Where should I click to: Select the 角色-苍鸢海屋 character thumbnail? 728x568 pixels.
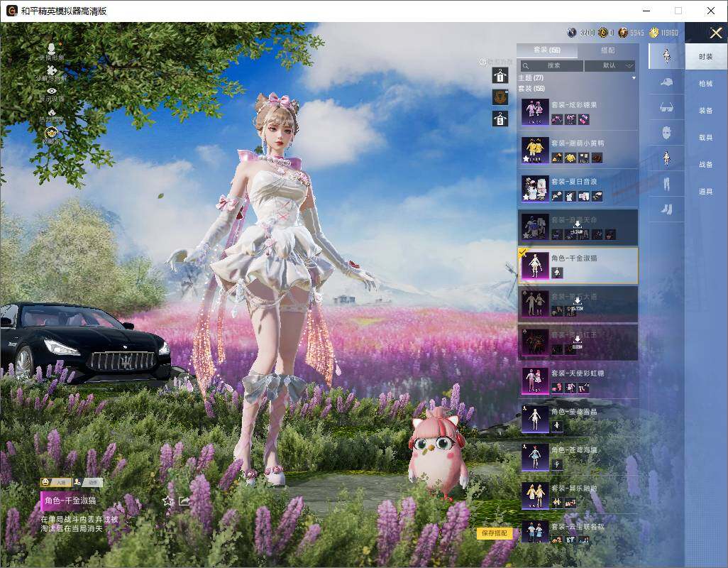pos(535,457)
